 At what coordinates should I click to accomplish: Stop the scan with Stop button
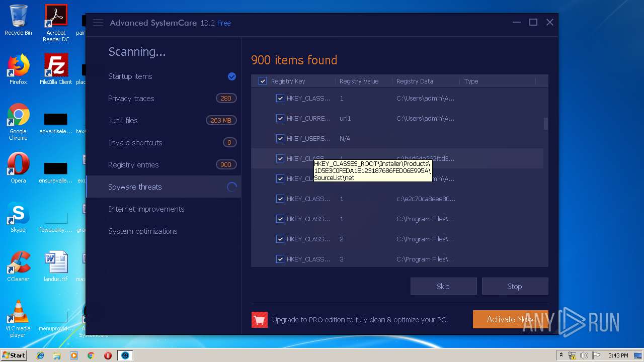point(515,286)
